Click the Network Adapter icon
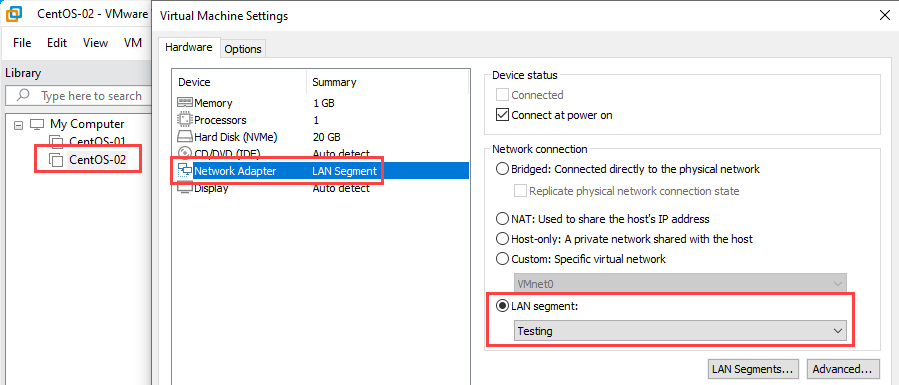 (x=185, y=170)
